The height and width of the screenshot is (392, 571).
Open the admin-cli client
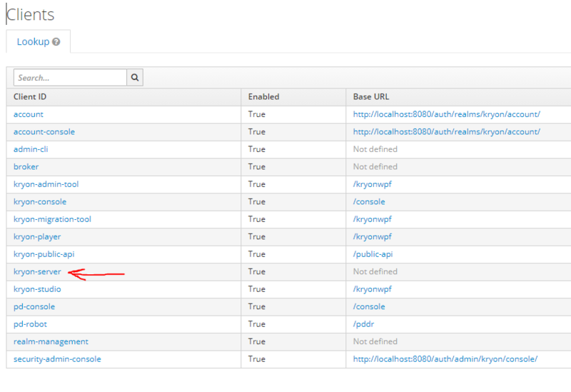point(31,149)
